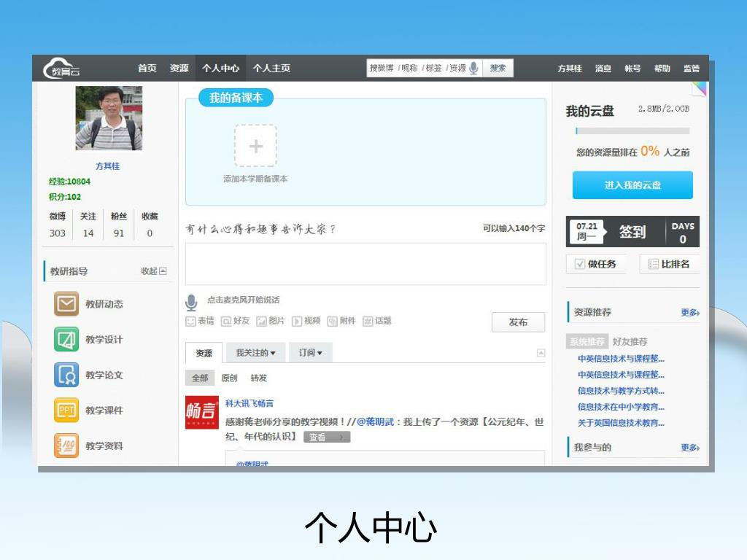Add a lesson-prep book with plus icon
Viewport: 747px width, 560px height.
click(x=256, y=146)
